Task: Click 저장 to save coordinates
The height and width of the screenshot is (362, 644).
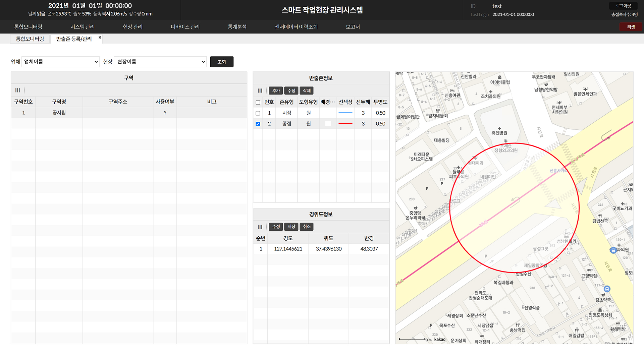Action: 291,227
